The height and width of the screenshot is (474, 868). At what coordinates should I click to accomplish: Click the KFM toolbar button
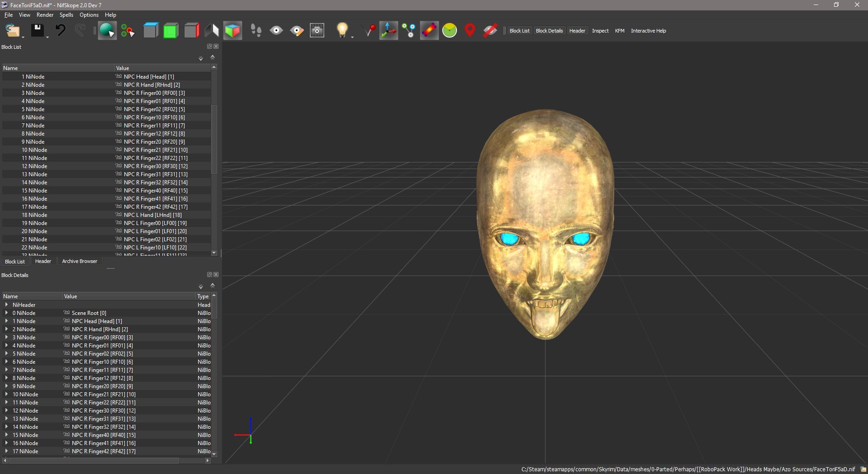(620, 31)
